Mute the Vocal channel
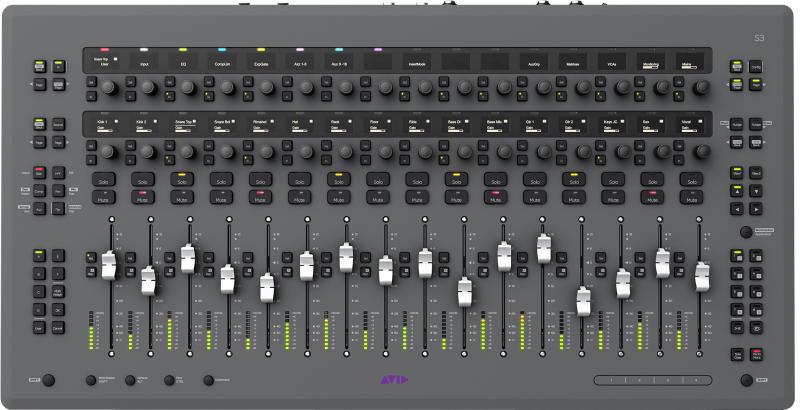The image size is (800, 410). [689, 199]
